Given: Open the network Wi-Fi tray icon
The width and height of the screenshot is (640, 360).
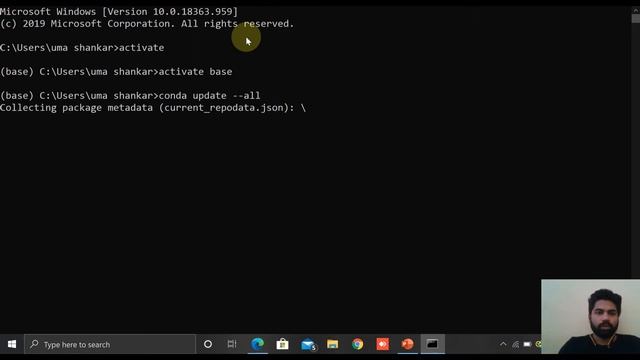Looking at the screenshot, I should pyautogui.click(x=516, y=344).
